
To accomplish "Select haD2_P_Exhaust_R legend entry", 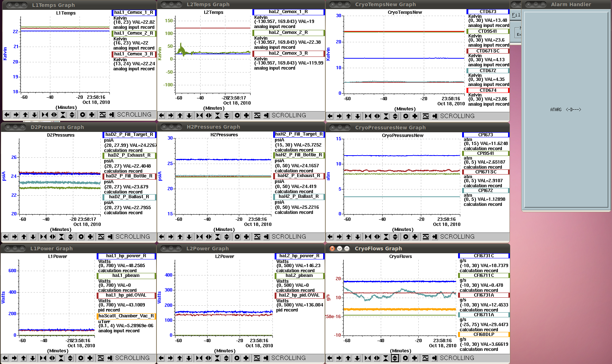I will (x=130, y=156).
